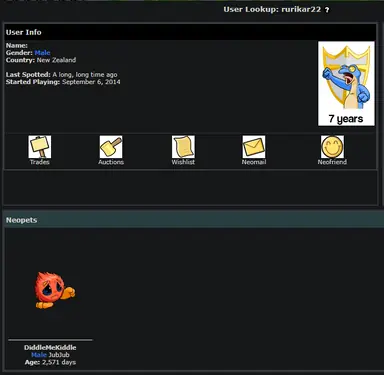This screenshot has height=375, width=384.
Task: Open the DiddleMeKiddle pet name link
Action: pos(50,347)
